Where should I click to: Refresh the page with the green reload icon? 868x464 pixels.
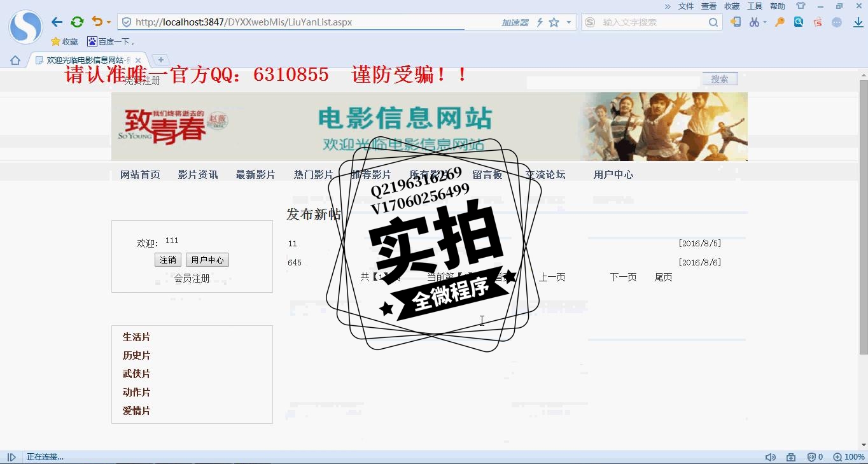click(77, 22)
